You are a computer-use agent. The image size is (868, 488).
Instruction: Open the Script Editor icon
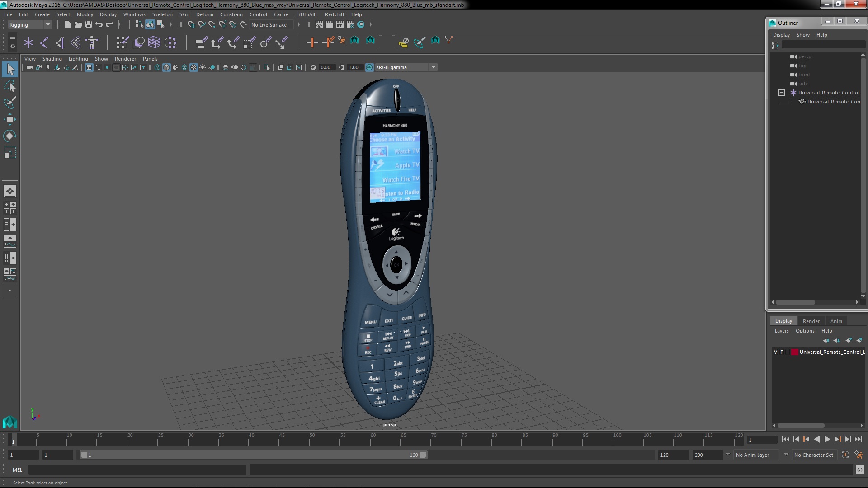tap(859, 470)
